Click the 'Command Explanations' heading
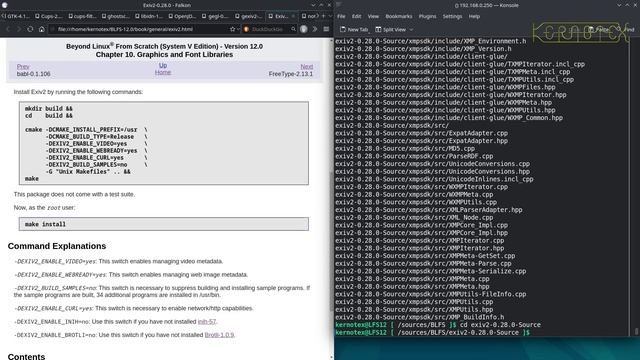Screen dimensions: 640x360 (57, 246)
